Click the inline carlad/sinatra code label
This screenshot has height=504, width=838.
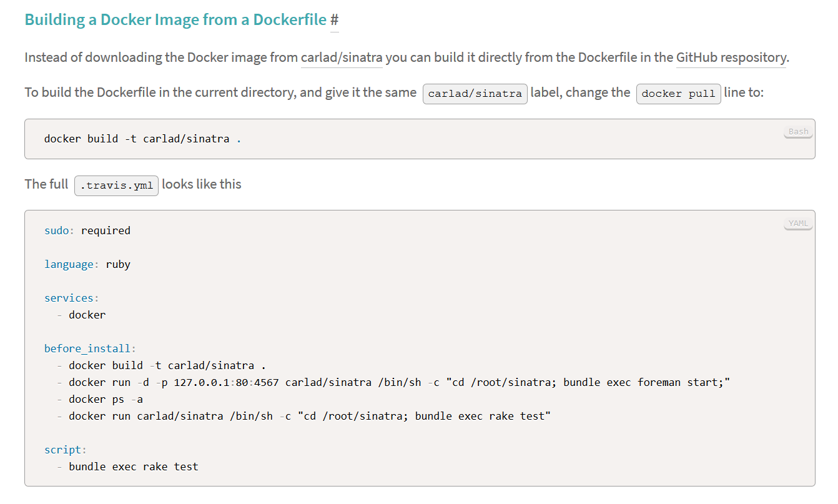pos(475,94)
